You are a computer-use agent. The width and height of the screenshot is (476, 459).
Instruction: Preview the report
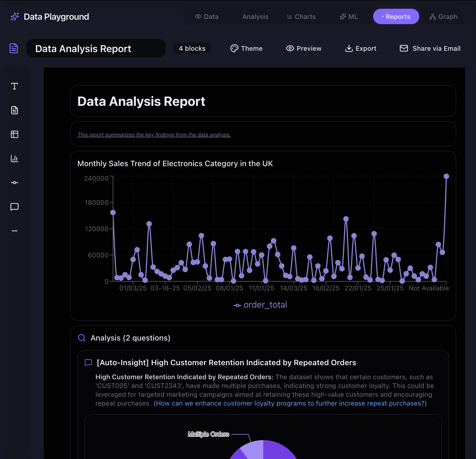(x=304, y=49)
